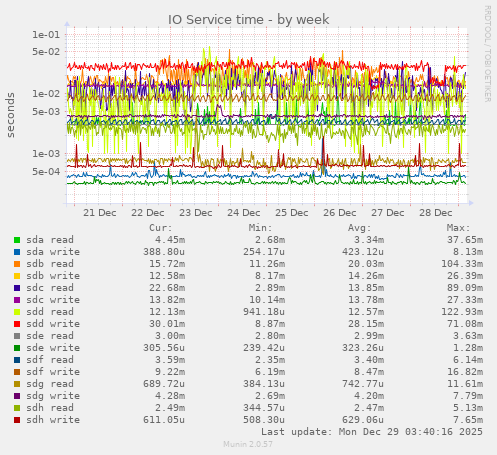This screenshot has height=455, width=497.
Task: Click the '1e-01' y-axis label
Action: click(46, 34)
